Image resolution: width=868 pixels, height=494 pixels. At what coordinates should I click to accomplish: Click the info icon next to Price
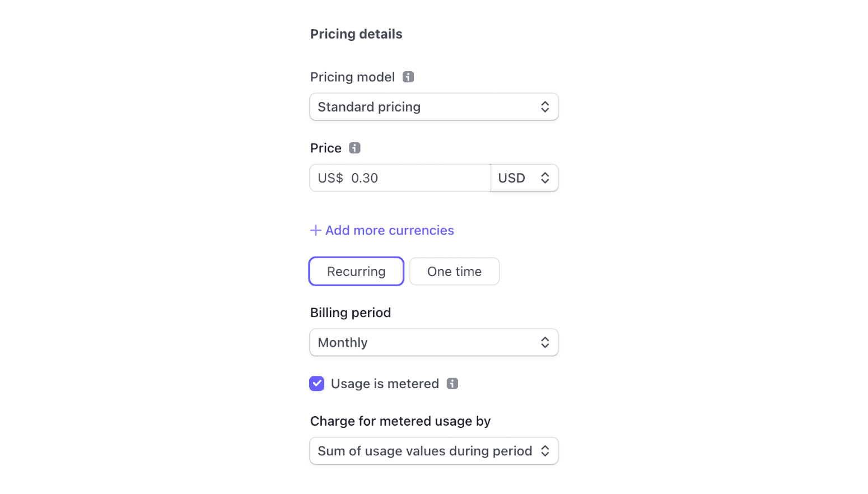point(354,148)
